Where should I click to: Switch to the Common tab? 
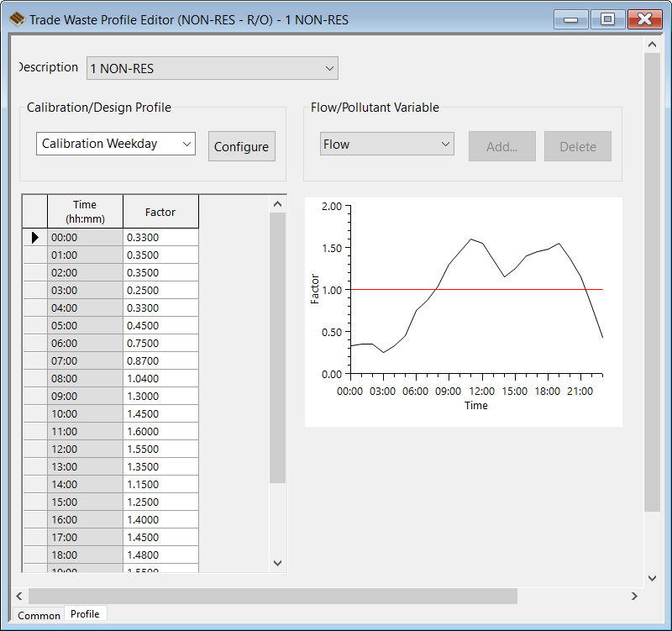(x=38, y=616)
